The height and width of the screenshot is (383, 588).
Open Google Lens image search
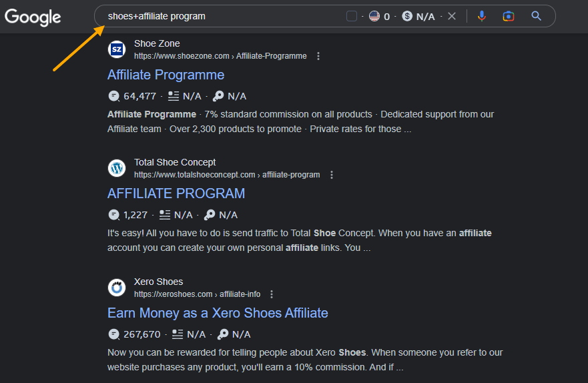pyautogui.click(x=509, y=16)
